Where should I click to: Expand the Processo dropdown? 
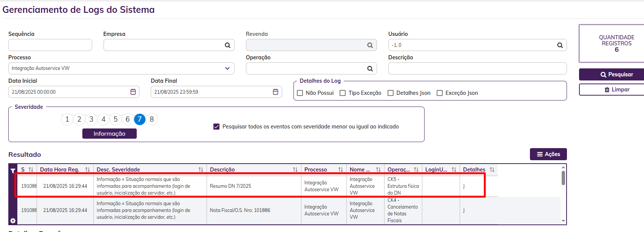tap(227, 68)
